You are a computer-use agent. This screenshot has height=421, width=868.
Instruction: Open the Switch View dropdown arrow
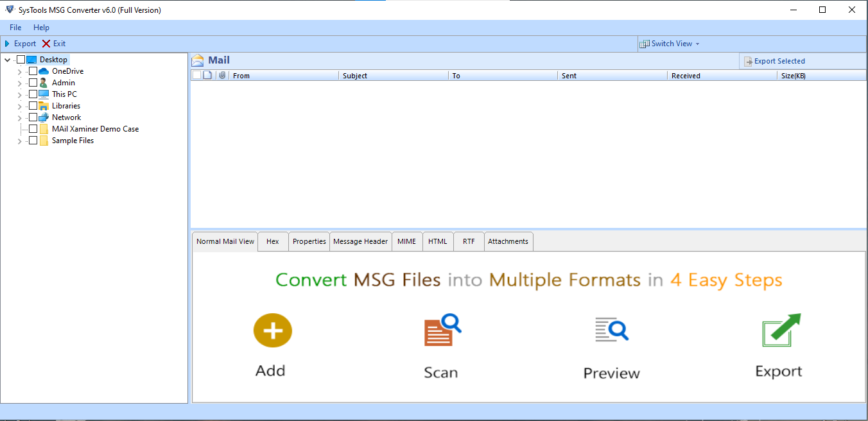pyautogui.click(x=697, y=44)
